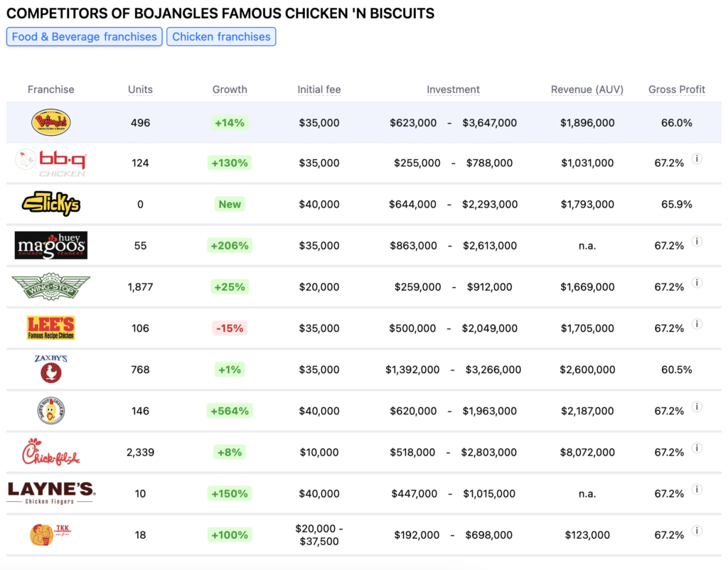Select the $1,392,000 investment value
728x570 pixels.
[412, 370]
